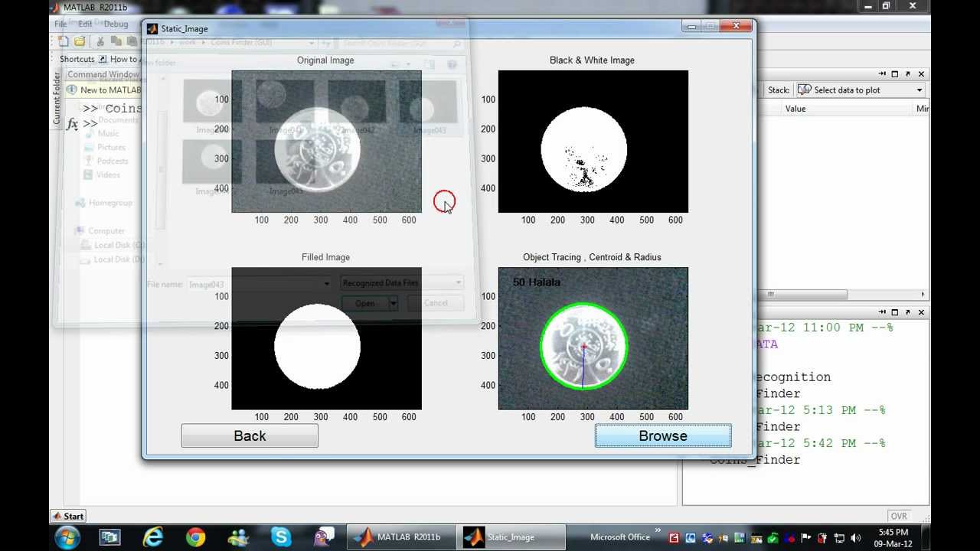The width and height of the screenshot is (980, 551).
Task: Click the 'How to' shortcut link icon
Action: point(103,59)
